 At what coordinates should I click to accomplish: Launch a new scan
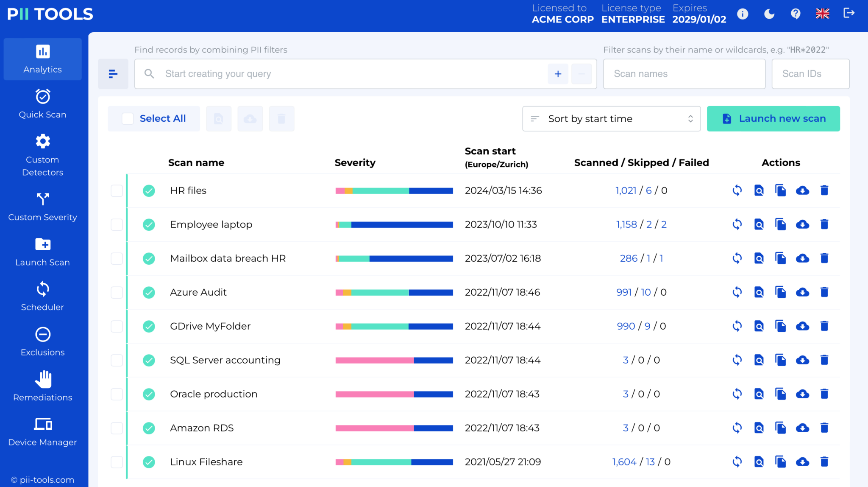pos(773,119)
